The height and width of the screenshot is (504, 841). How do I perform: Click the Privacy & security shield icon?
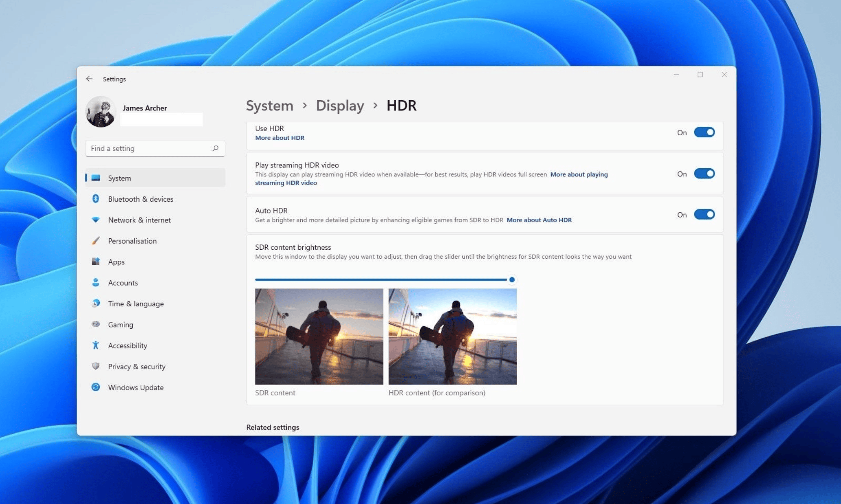[x=95, y=366]
